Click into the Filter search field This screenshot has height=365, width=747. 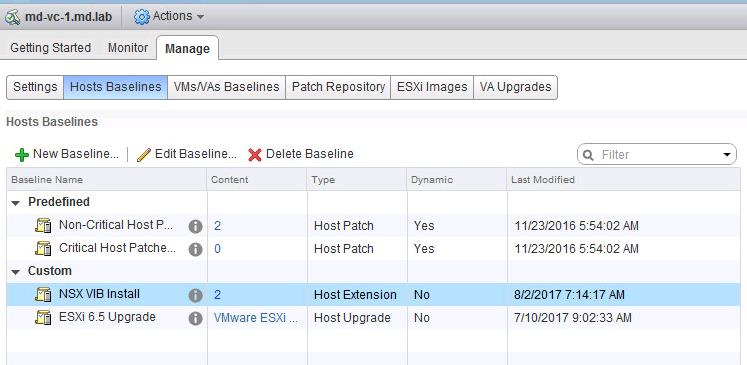tap(657, 155)
